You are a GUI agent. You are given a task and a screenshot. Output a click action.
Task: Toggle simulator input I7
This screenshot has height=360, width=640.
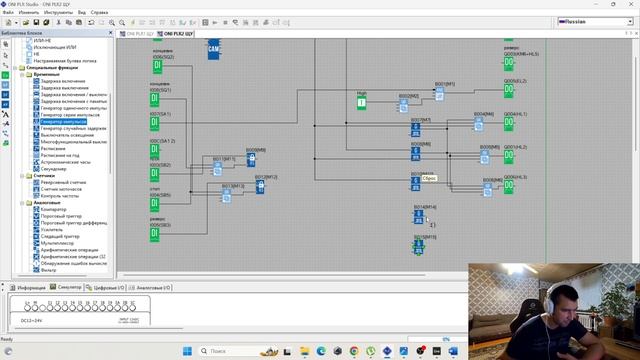95,308
